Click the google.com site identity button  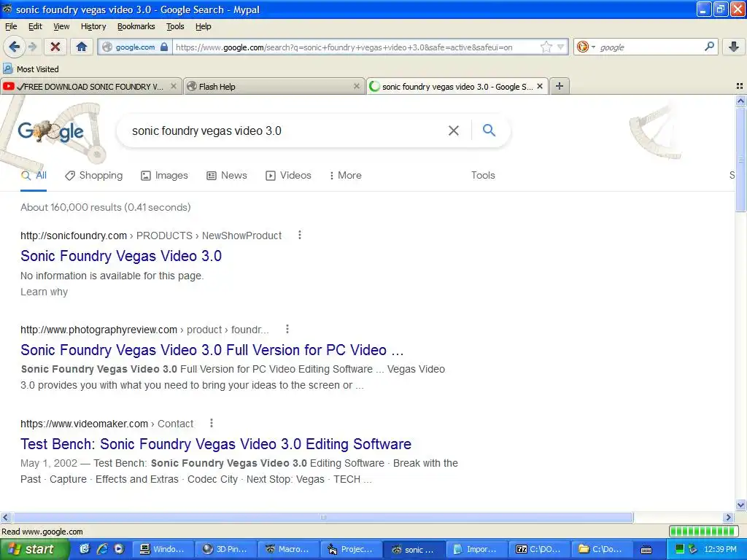click(135, 47)
